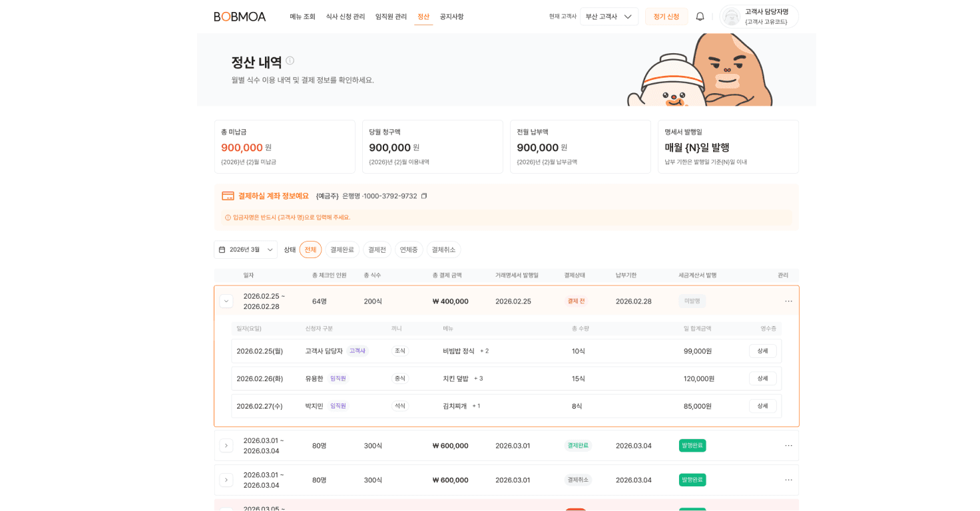Open more options for 2026.02.25 row
This screenshot has height=511, width=980.
(788, 301)
